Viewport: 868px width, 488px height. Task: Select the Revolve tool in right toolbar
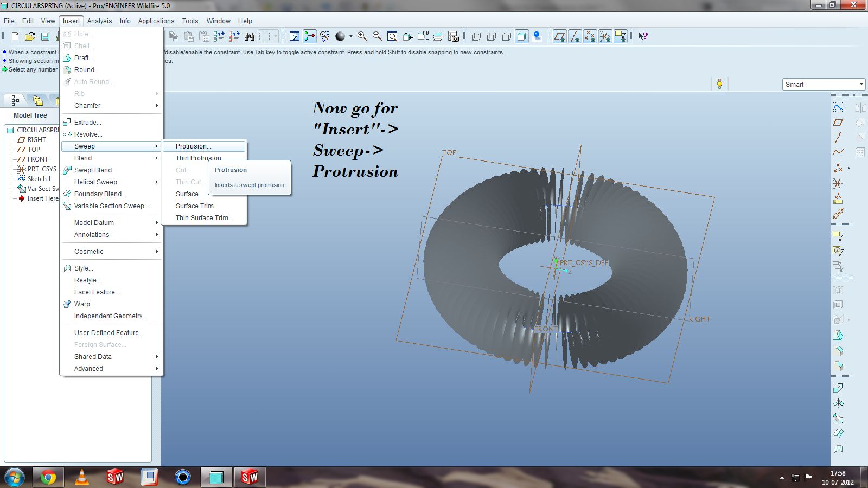838,403
